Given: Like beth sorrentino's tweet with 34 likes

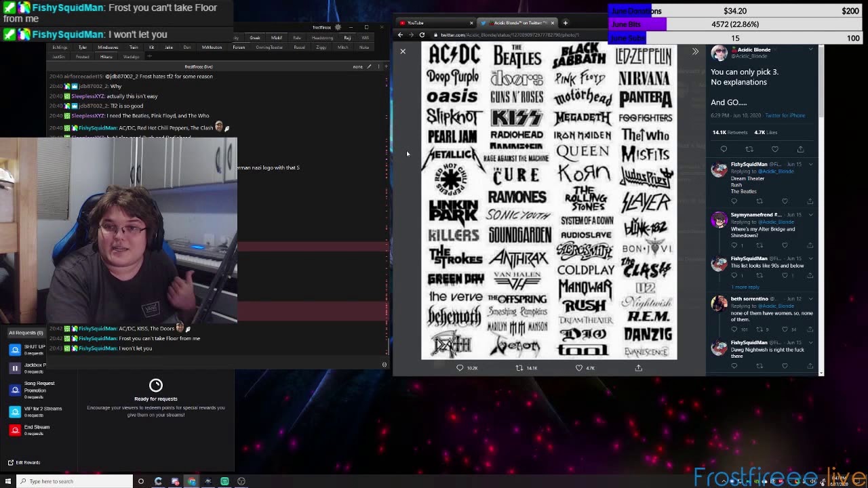Looking at the screenshot, I should (x=785, y=329).
